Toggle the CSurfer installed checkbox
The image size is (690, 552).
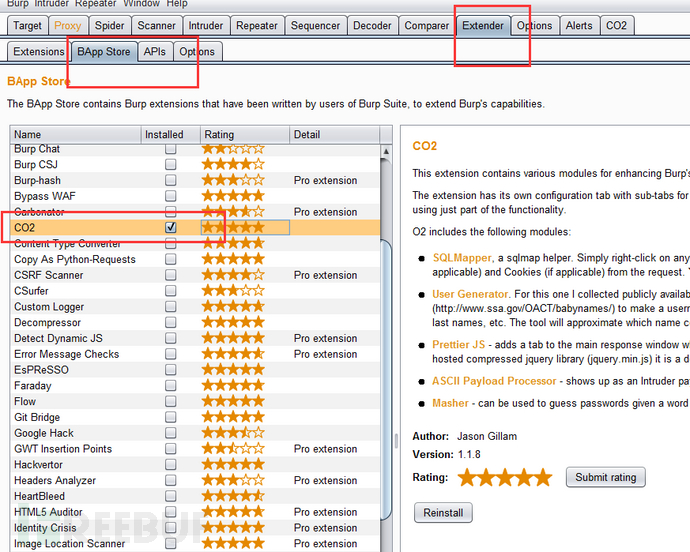(x=171, y=291)
